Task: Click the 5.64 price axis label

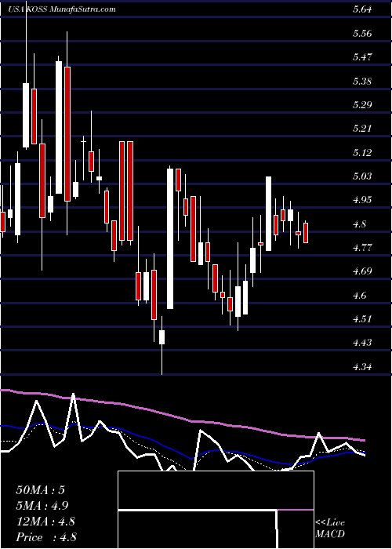Action: pos(362,9)
